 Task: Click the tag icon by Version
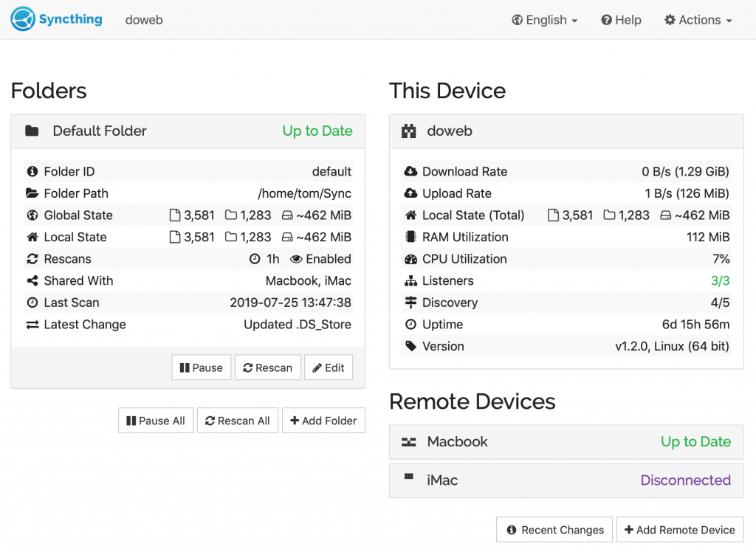[x=410, y=346]
